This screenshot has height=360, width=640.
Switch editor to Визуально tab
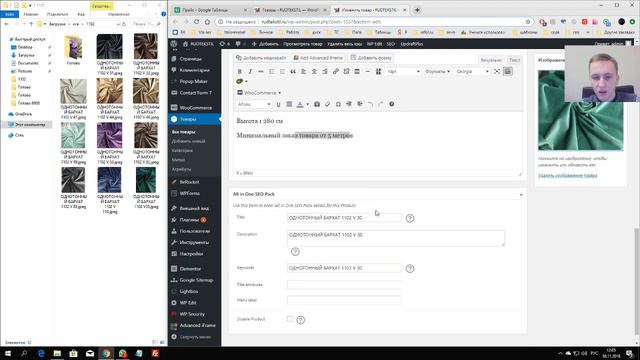pos(491,60)
